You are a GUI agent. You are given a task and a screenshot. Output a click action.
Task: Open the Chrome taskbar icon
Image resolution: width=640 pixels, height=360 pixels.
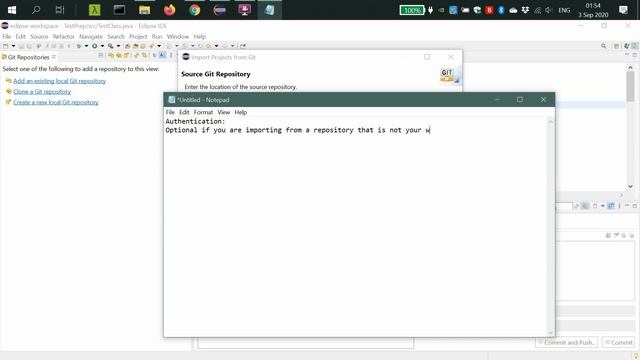click(x=195, y=10)
